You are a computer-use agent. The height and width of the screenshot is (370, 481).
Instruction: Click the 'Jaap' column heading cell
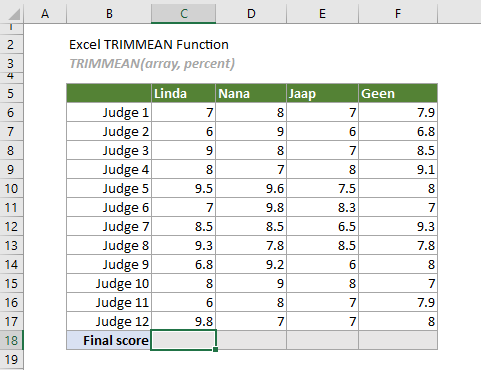322,93
